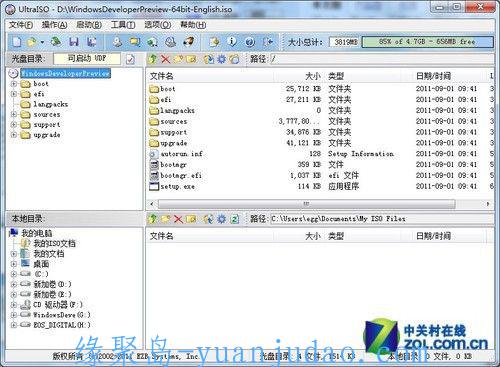Click the blue help question mark icon
Screen dimensions: 500x367
(250, 42)
